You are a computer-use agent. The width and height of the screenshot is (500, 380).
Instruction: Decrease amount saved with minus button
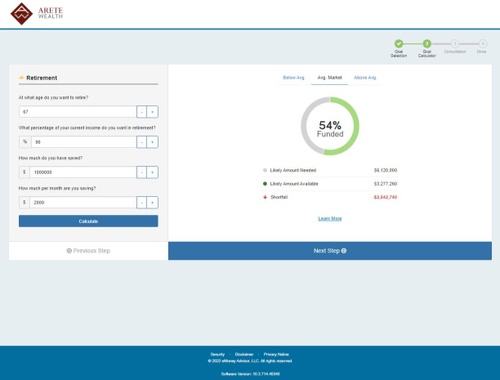click(142, 172)
